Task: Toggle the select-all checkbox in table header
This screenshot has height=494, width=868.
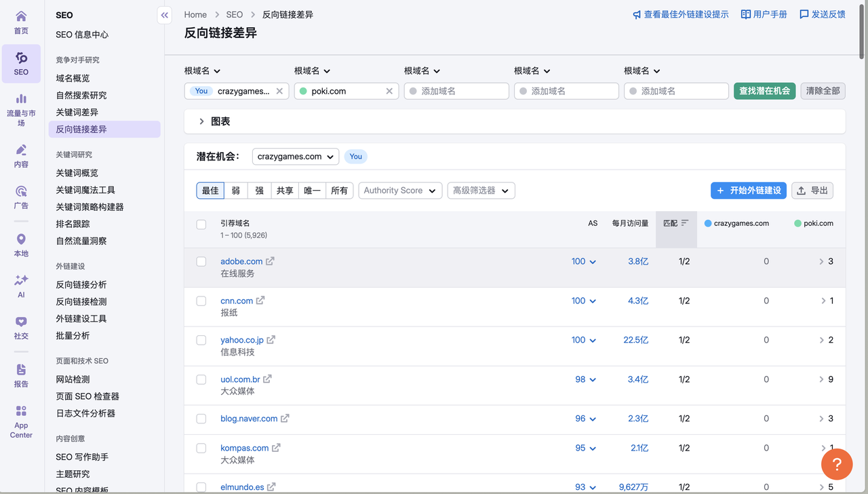Action: [x=201, y=225]
